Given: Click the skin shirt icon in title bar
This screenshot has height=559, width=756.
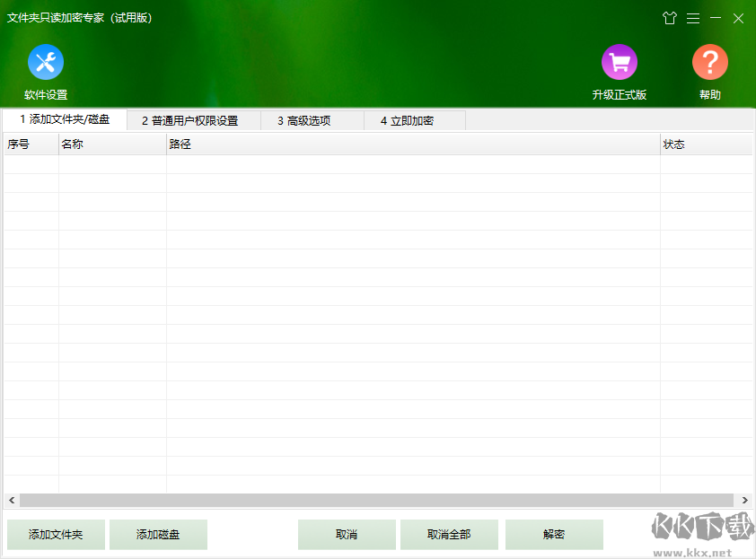Looking at the screenshot, I should pyautogui.click(x=669, y=18).
